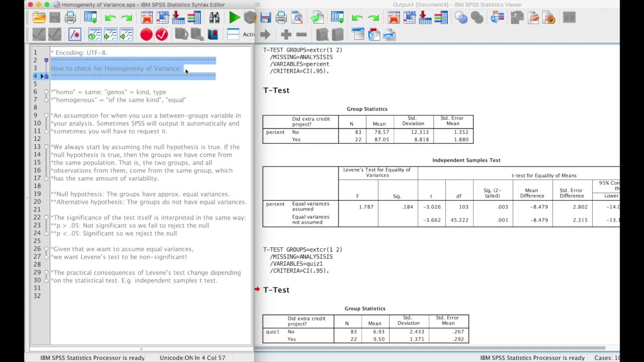Recall recent dialogs in Syntax Editor toolbar
Image resolution: width=644 pixels, height=362 pixels.
point(91,18)
